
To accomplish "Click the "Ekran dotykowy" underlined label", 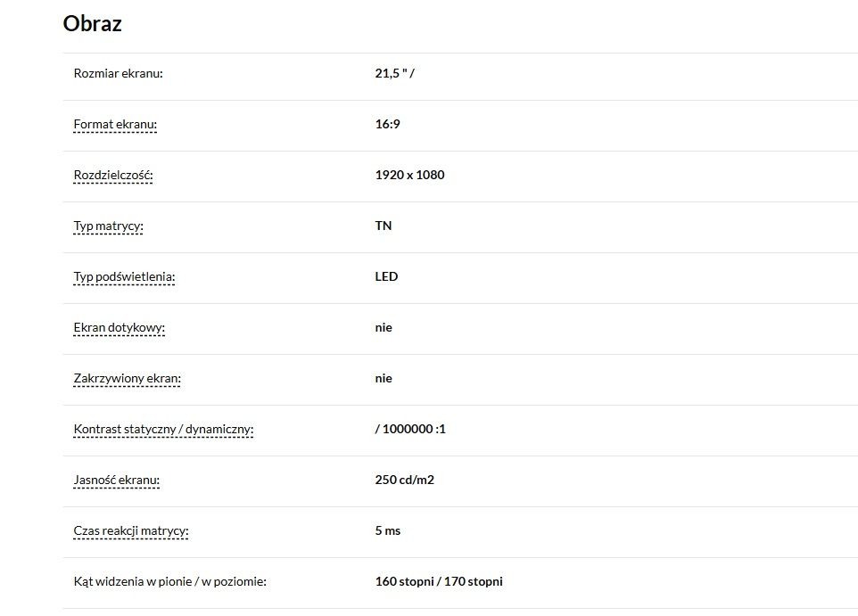I will pyautogui.click(x=120, y=327).
